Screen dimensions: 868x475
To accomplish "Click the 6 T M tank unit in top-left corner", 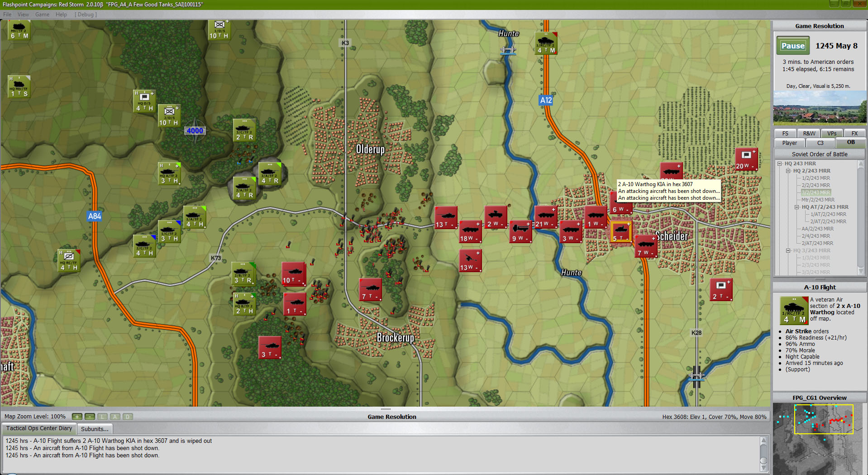I will pos(19,30).
